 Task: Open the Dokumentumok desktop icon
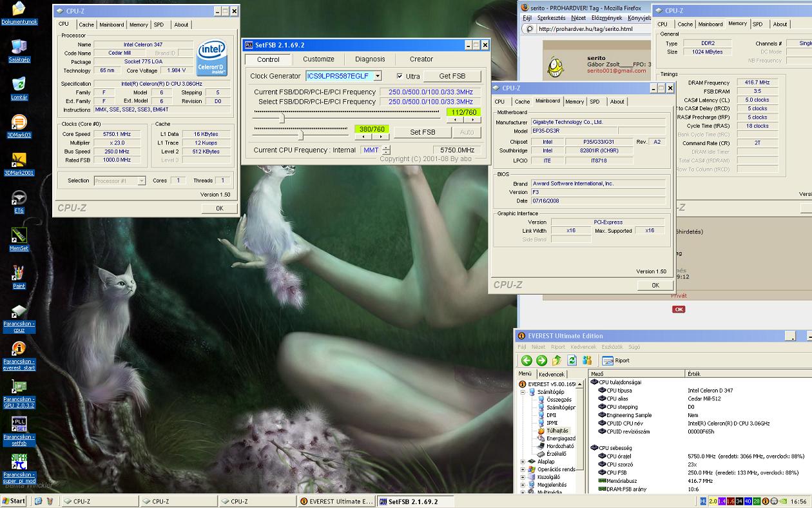tap(19, 13)
